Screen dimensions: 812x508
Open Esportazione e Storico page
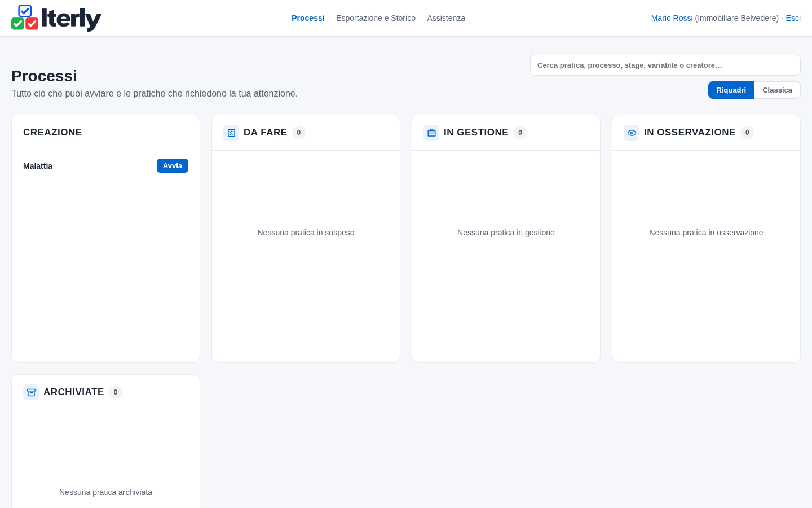(x=376, y=18)
